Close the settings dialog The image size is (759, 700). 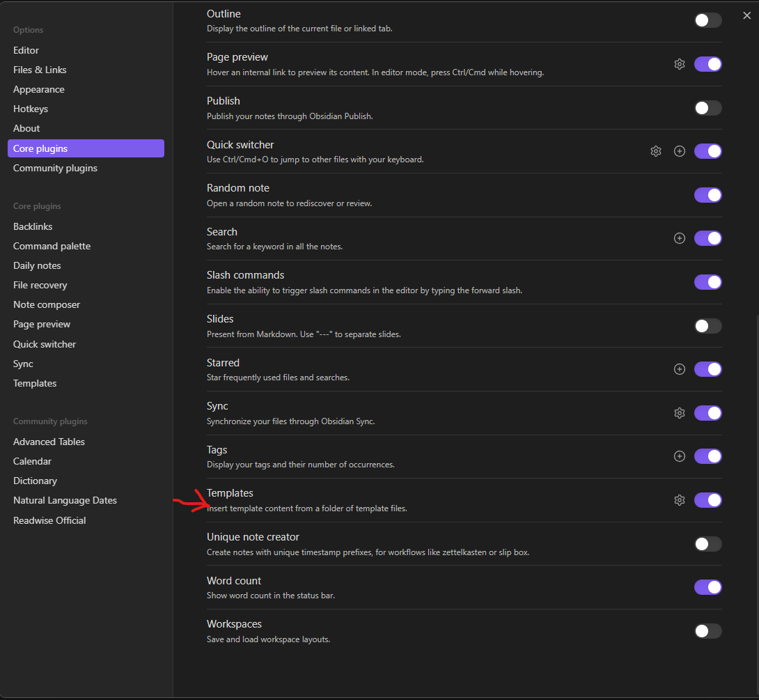tap(746, 15)
